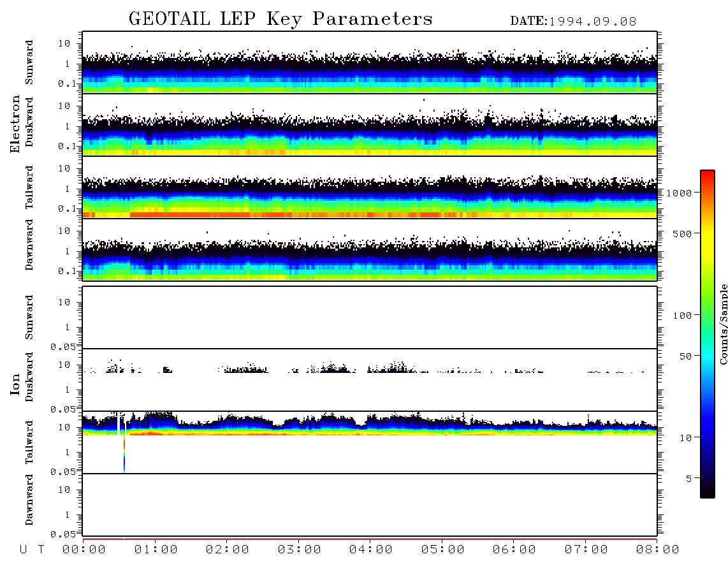The image size is (728, 561).
Task: Click the 05:00 time tick label
Action: [x=443, y=550]
